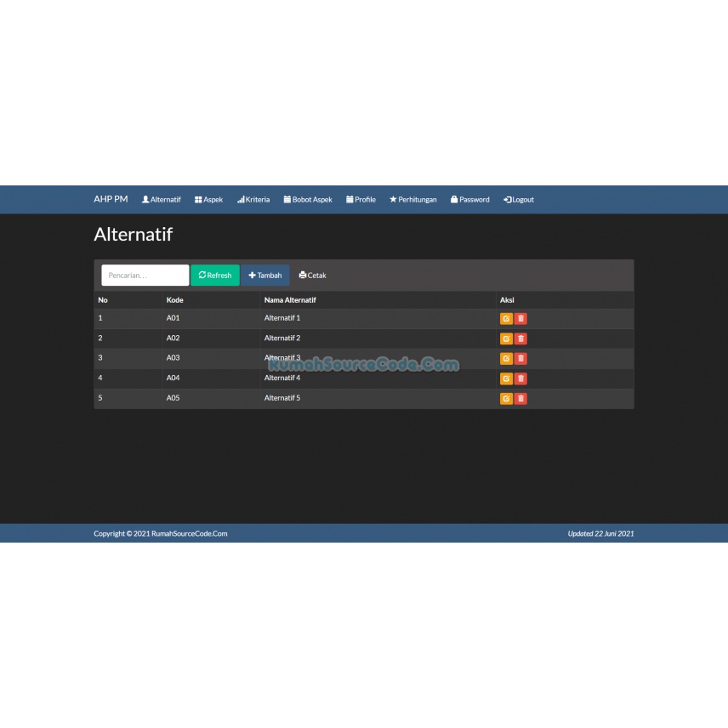Click the edit icon in the A05 row
The image size is (728, 728).
[x=506, y=398]
